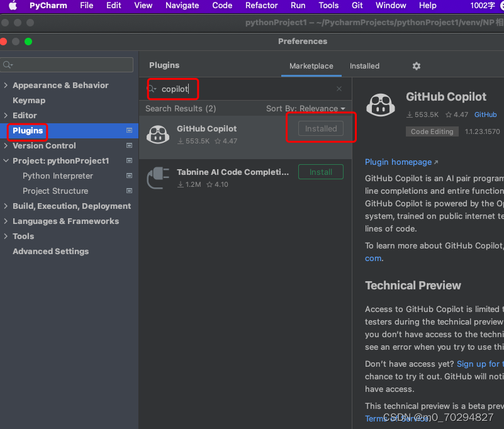Open the plugins settings gear menu
The height and width of the screenshot is (429, 504).
click(417, 66)
